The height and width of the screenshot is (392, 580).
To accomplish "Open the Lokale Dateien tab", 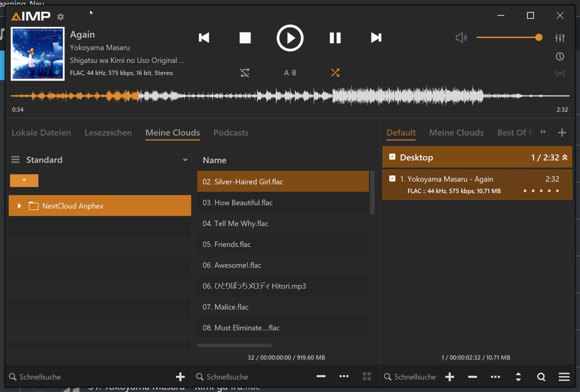I will pyautogui.click(x=41, y=133).
